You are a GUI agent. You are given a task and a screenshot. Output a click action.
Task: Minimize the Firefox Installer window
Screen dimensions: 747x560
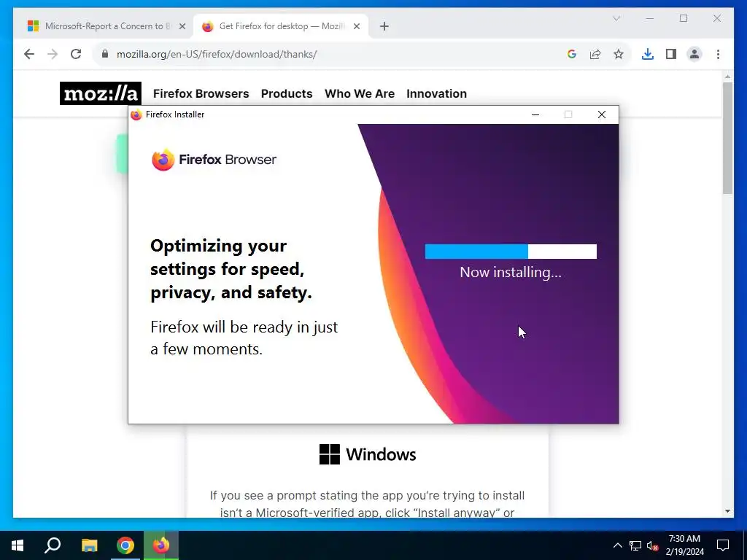click(535, 114)
